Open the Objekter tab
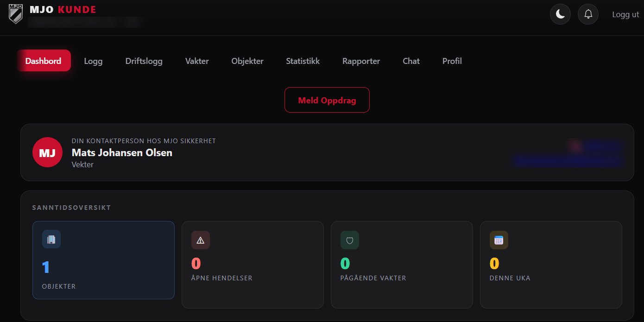The width and height of the screenshot is (644, 322). click(247, 61)
